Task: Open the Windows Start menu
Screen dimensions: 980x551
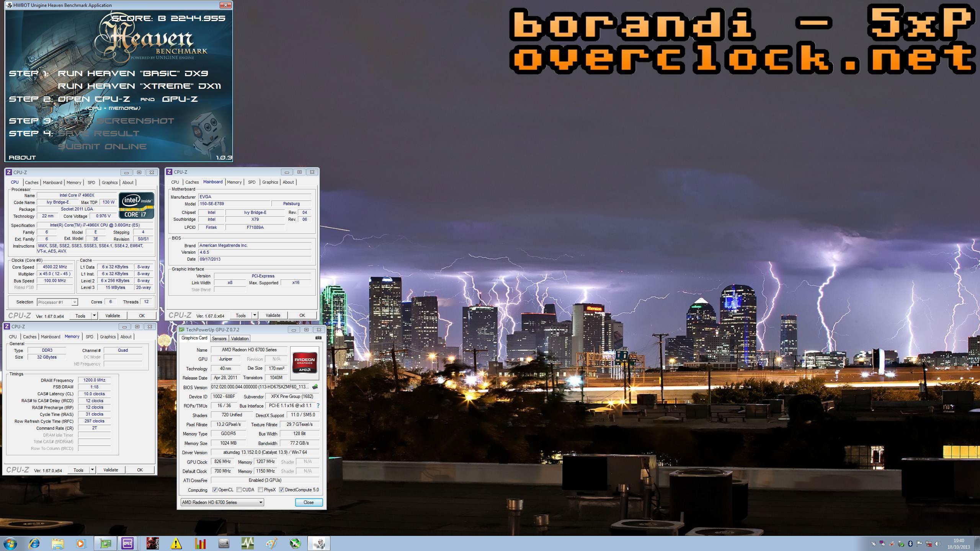Action: tap(10, 543)
